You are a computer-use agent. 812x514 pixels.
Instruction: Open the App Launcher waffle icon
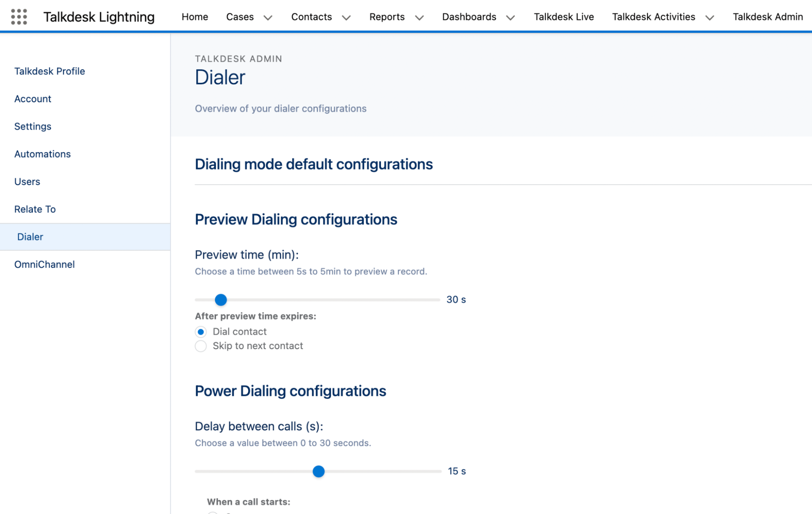point(19,17)
